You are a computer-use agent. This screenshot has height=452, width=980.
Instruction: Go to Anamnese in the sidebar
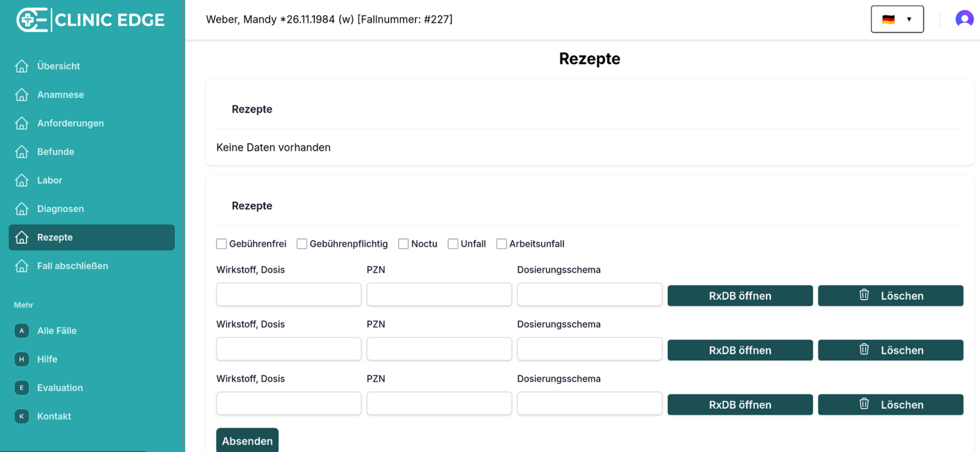[x=60, y=95]
